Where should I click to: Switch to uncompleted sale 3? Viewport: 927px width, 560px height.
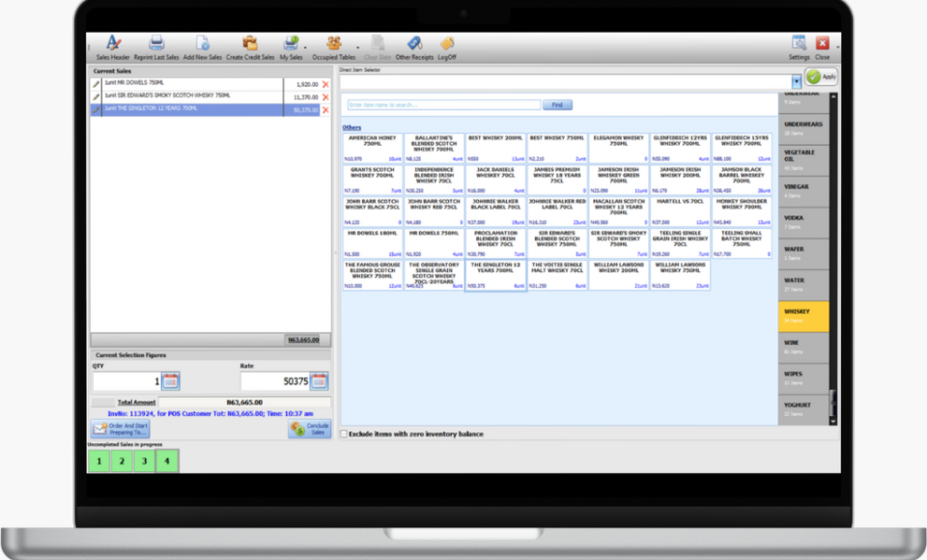144,462
